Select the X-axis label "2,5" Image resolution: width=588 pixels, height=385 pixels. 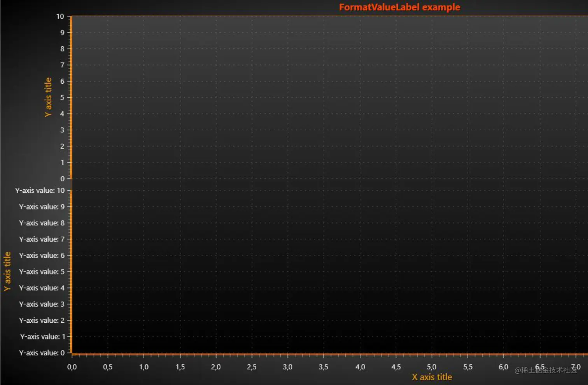click(x=252, y=367)
